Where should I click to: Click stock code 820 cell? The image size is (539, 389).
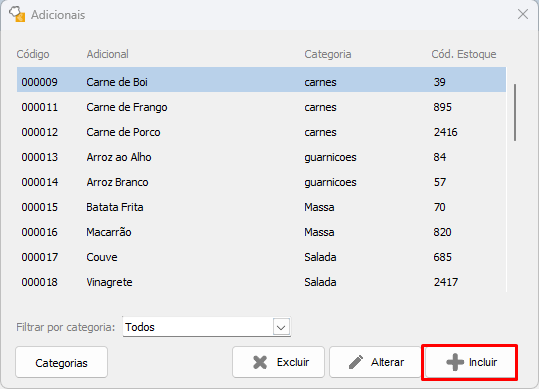pos(442,232)
